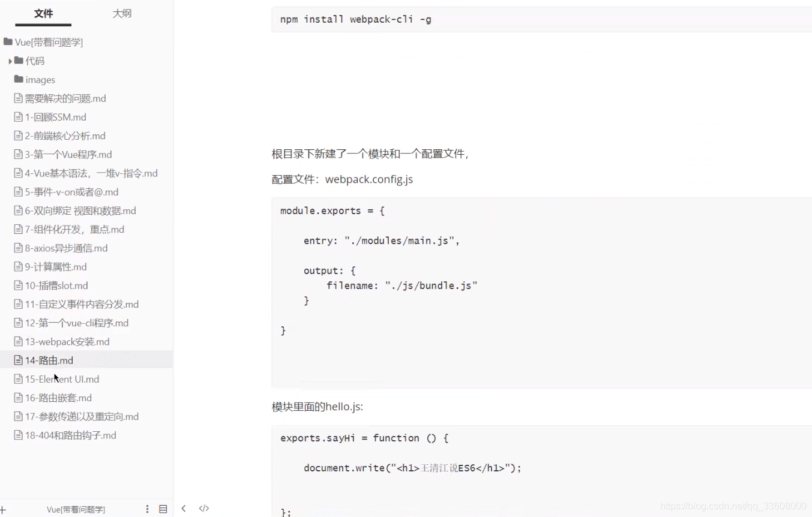Switch to the 文件 tab

pos(43,13)
